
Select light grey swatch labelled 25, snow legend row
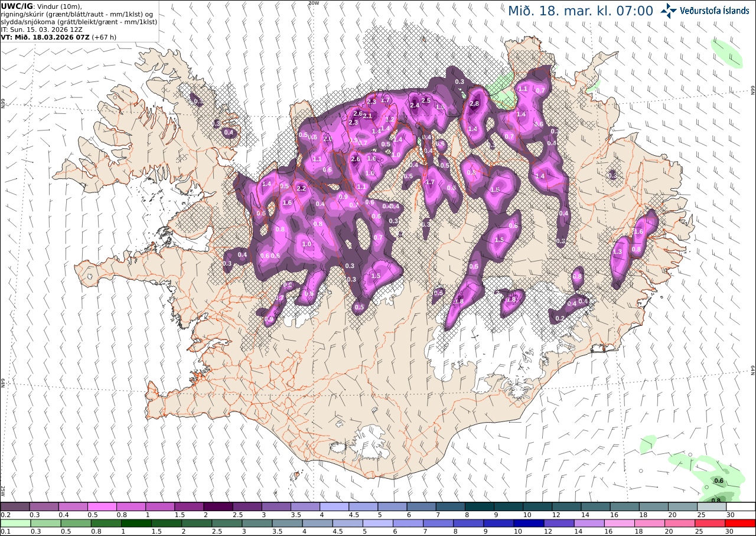[712, 506]
